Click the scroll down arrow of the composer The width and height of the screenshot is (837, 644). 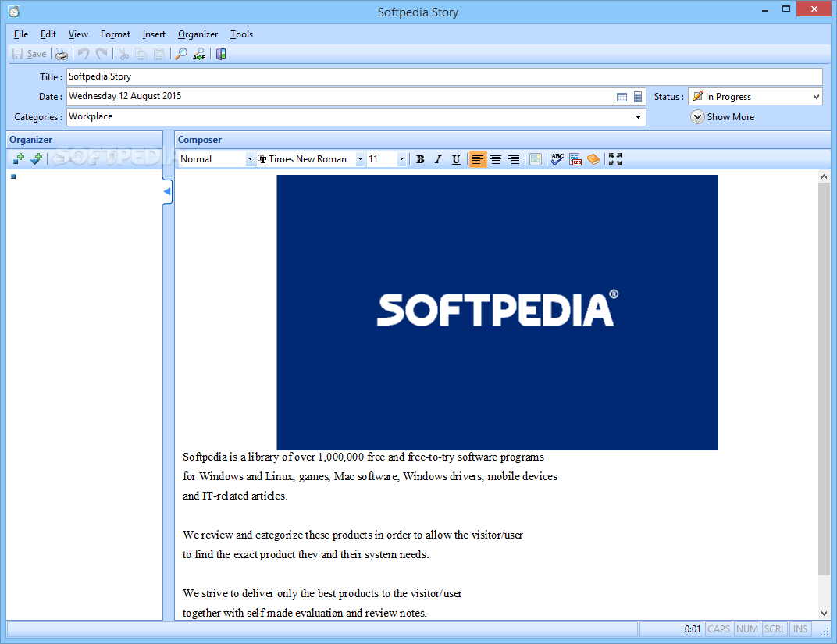824,614
